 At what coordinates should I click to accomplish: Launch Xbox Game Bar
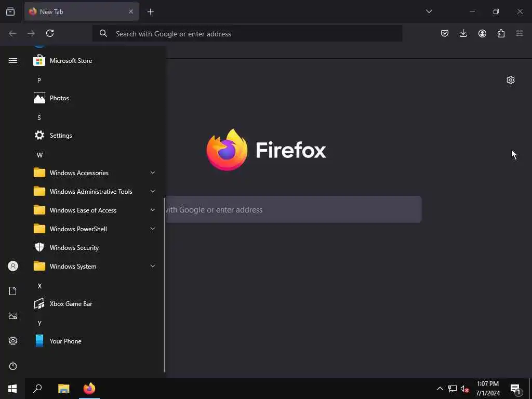tap(95, 303)
